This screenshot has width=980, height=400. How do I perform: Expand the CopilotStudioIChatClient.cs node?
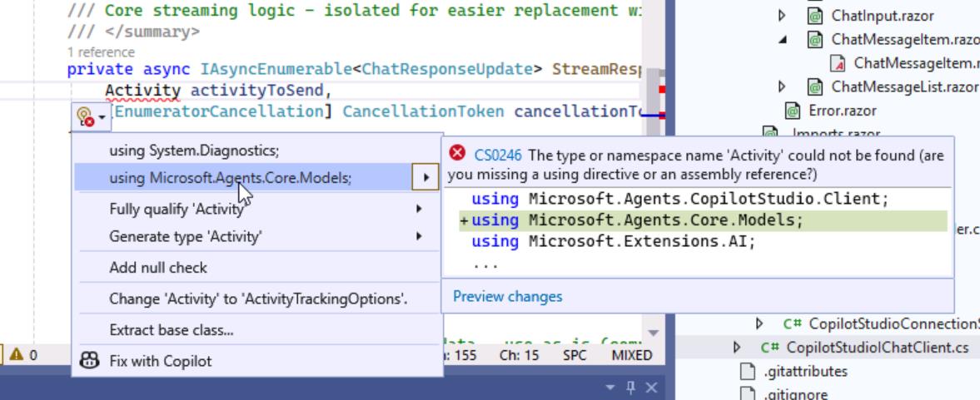point(736,348)
